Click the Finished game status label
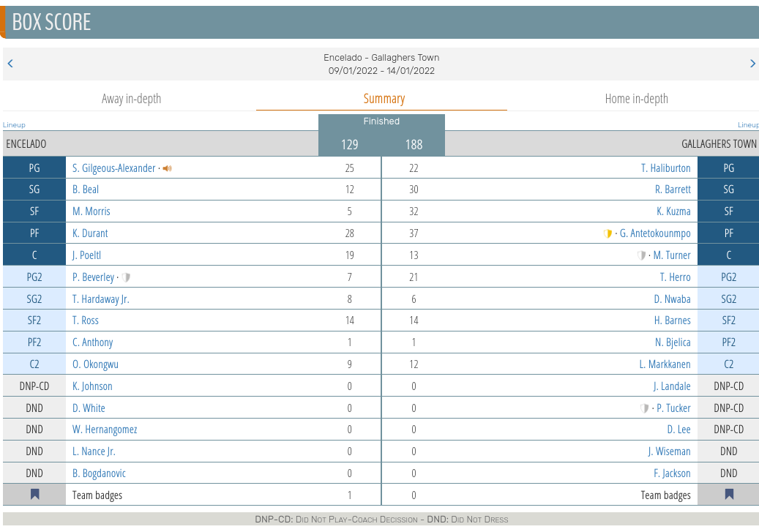The height and width of the screenshot is (532, 759). 381,121
